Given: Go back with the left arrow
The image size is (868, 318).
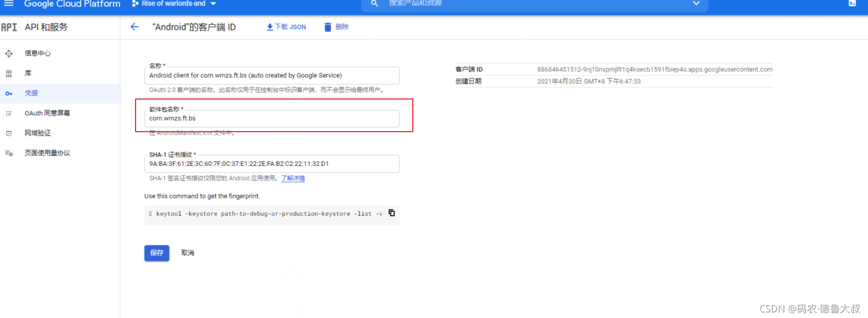Looking at the screenshot, I should pos(135,27).
